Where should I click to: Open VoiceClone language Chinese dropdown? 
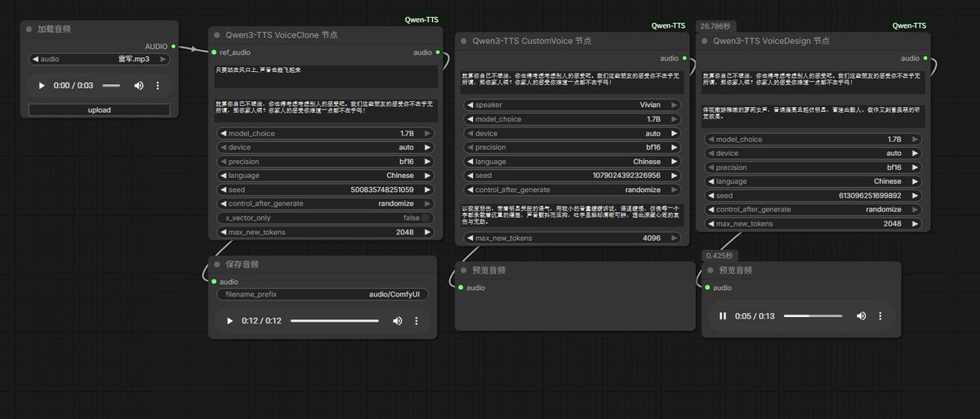[x=325, y=176]
